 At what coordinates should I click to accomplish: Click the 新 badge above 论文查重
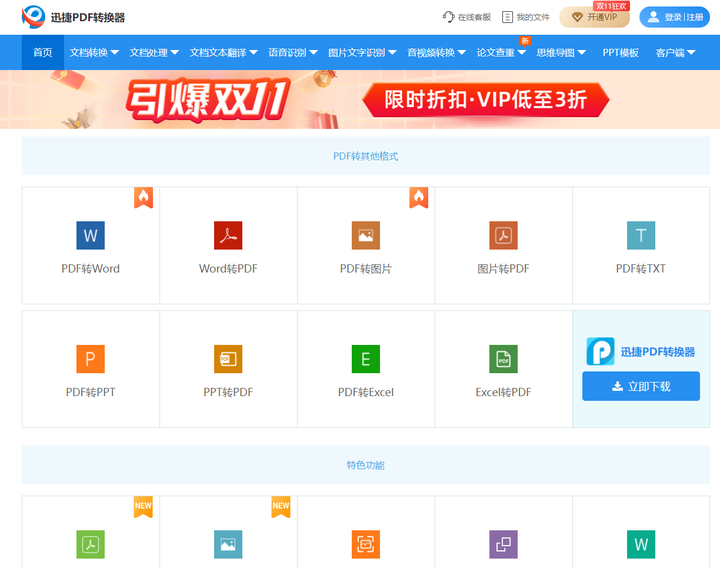point(525,41)
